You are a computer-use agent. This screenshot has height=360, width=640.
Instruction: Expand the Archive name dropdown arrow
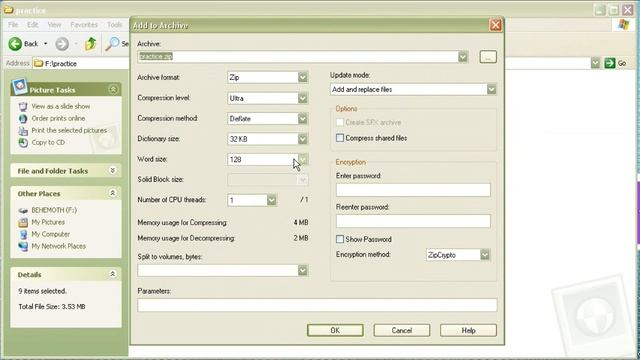[462, 57]
